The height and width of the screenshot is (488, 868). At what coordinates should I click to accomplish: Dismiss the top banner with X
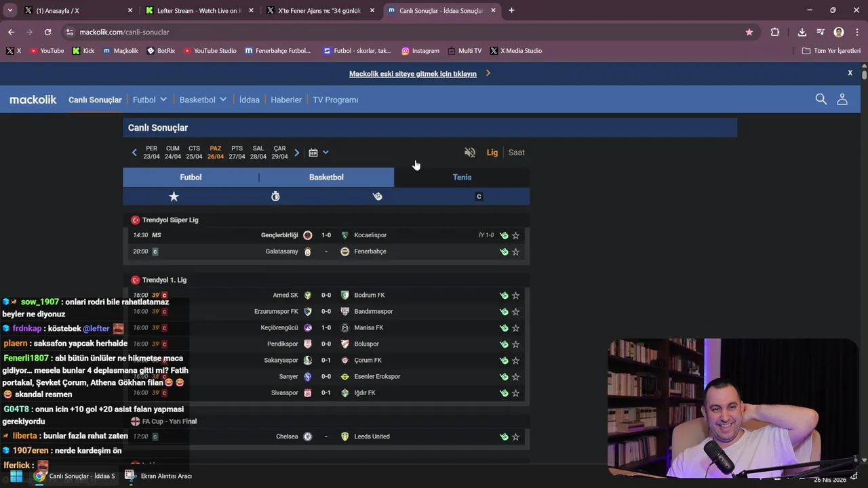click(850, 73)
